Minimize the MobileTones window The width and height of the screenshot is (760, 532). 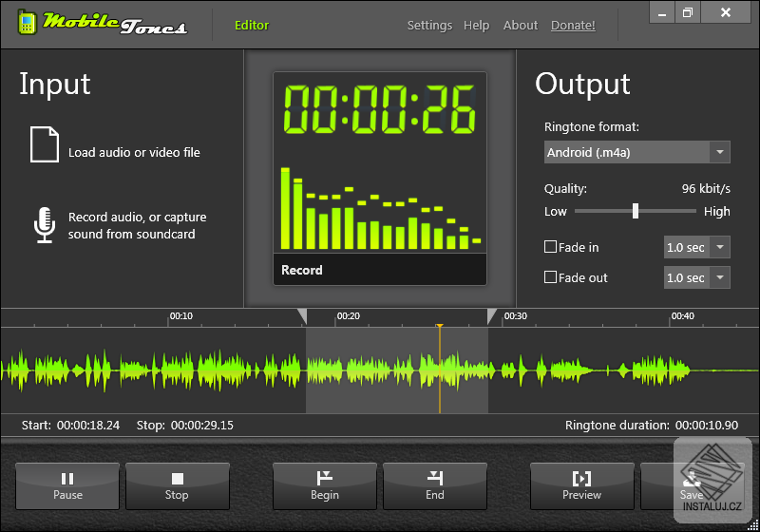click(x=662, y=12)
